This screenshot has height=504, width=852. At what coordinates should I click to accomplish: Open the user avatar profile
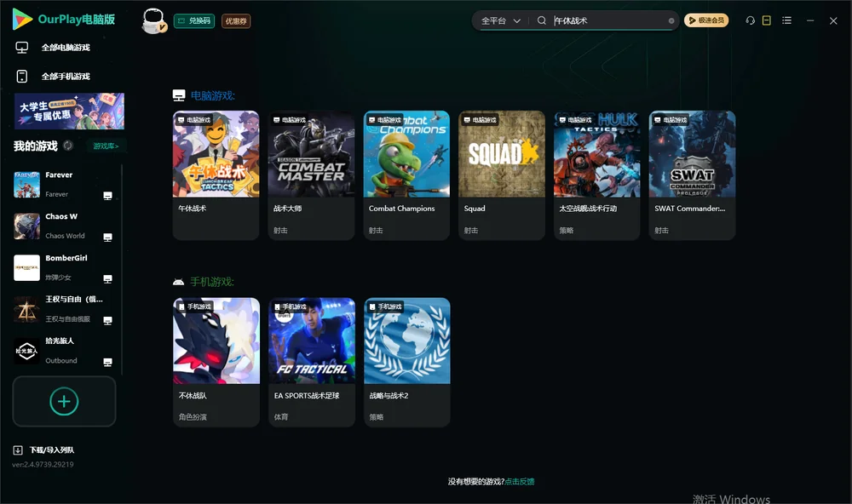click(x=153, y=20)
